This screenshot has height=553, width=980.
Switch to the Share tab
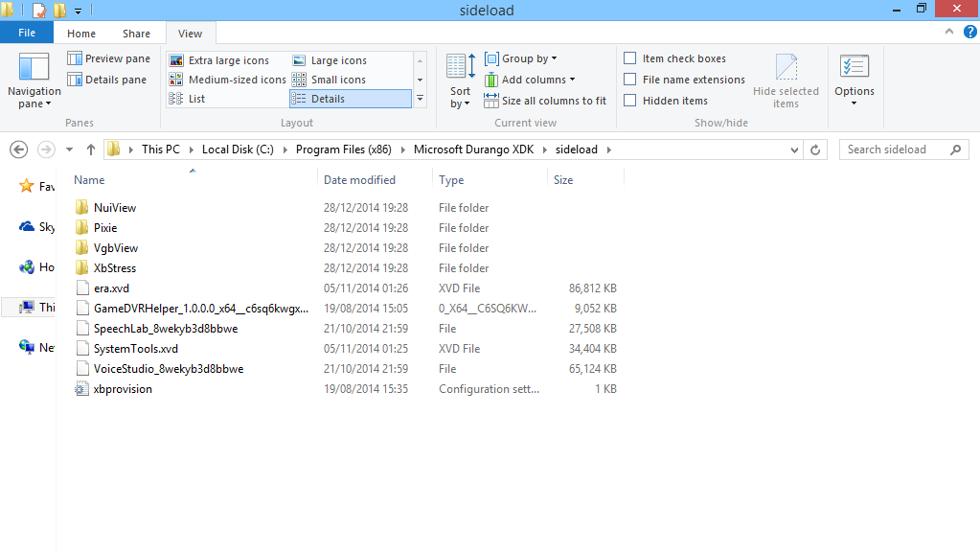click(x=136, y=34)
